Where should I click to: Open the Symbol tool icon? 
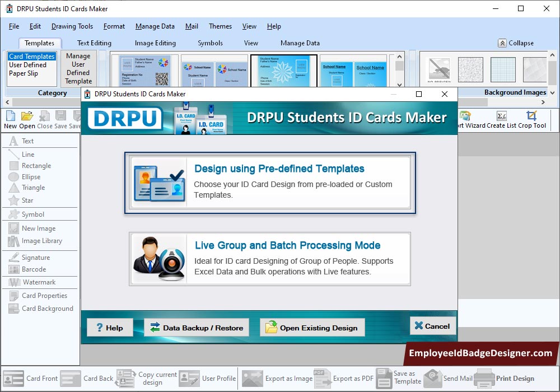pyautogui.click(x=13, y=214)
